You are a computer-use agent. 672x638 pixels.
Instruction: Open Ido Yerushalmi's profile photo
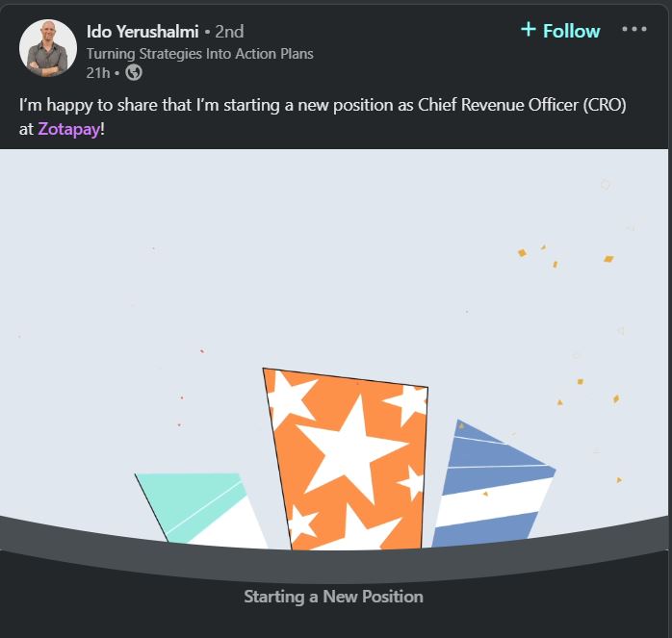[48, 48]
